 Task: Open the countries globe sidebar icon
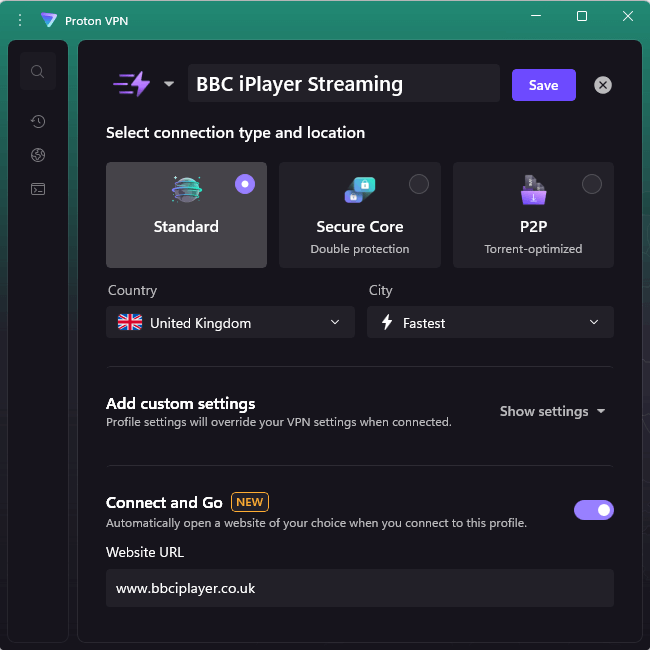[x=38, y=155]
